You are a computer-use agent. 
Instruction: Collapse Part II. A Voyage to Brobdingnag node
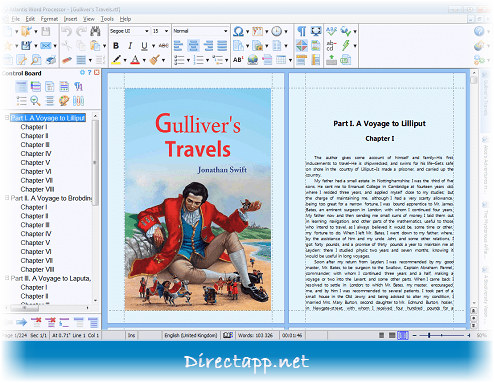click(x=7, y=198)
